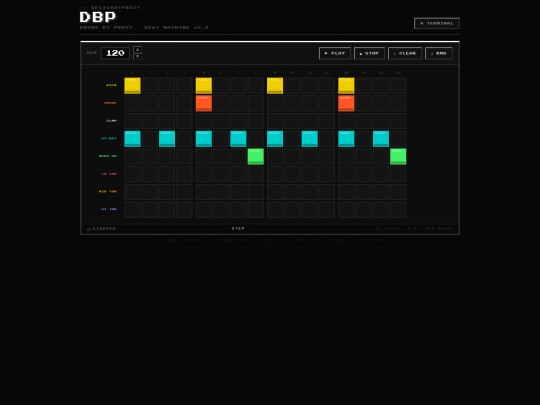
Task: Disable the orange Snare pad on step 13
Action: click(x=346, y=103)
